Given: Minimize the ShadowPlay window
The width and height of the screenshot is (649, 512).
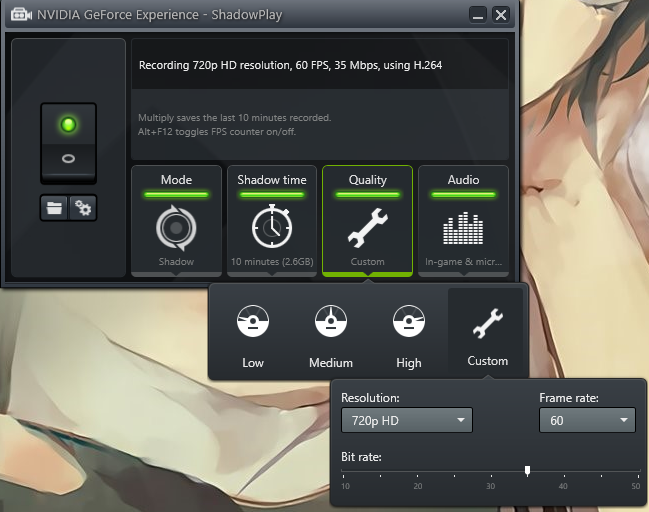Looking at the screenshot, I should pyautogui.click(x=478, y=15).
